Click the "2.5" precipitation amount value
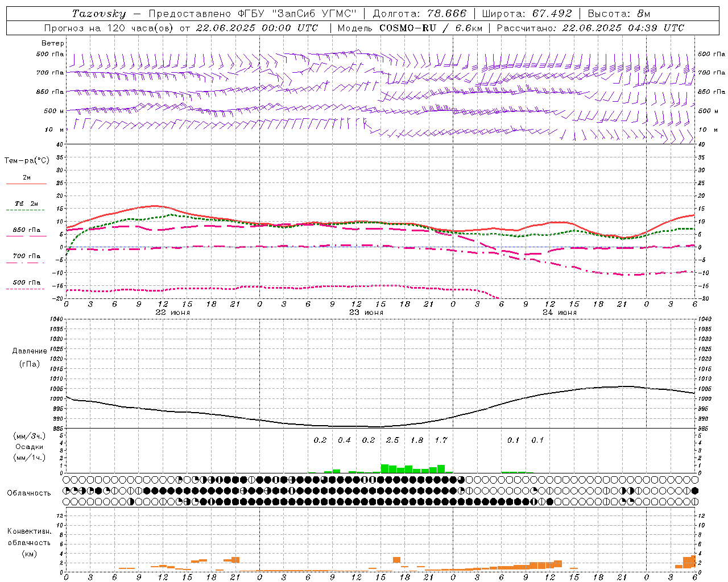The height and width of the screenshot is (582, 728). click(x=392, y=440)
